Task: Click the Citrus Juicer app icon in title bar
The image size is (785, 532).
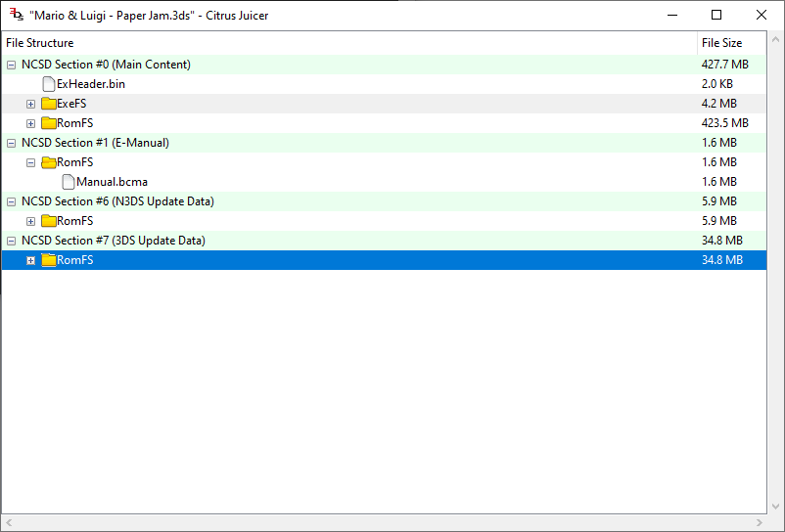Action: [x=16, y=15]
